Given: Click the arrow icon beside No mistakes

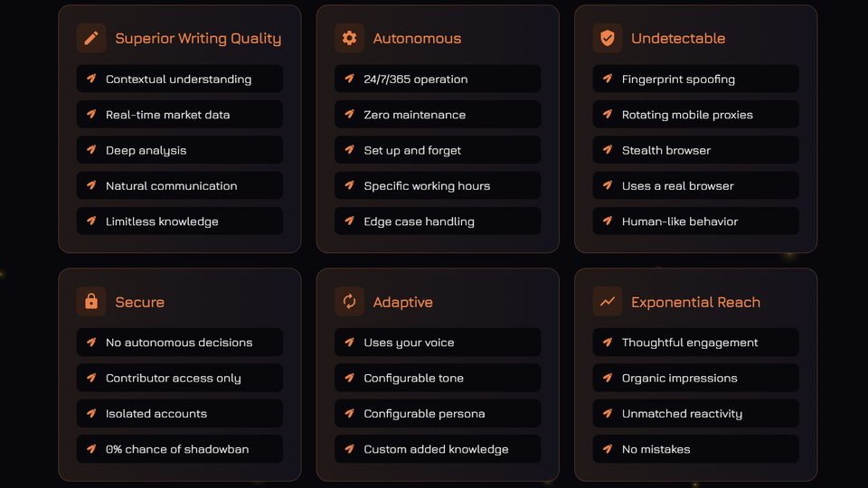Looking at the screenshot, I should pyautogui.click(x=608, y=449).
